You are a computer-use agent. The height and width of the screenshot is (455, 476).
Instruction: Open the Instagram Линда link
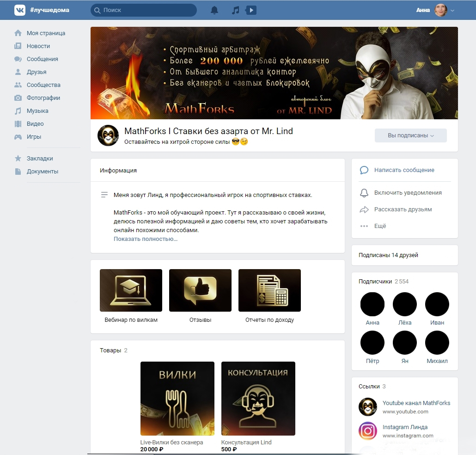(405, 427)
